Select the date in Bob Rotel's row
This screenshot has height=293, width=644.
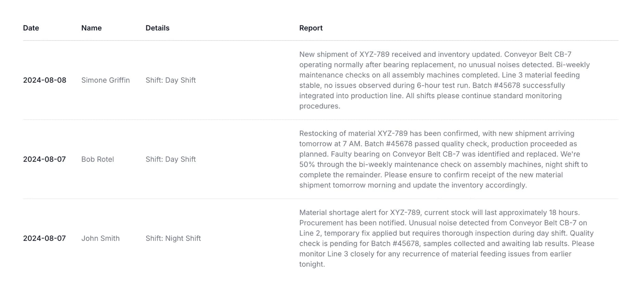point(44,159)
